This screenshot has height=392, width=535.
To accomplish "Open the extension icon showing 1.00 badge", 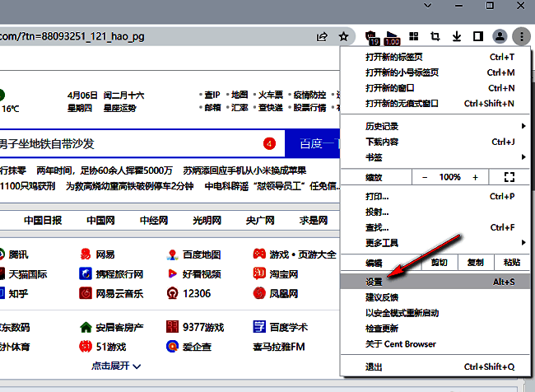I will 392,38.
